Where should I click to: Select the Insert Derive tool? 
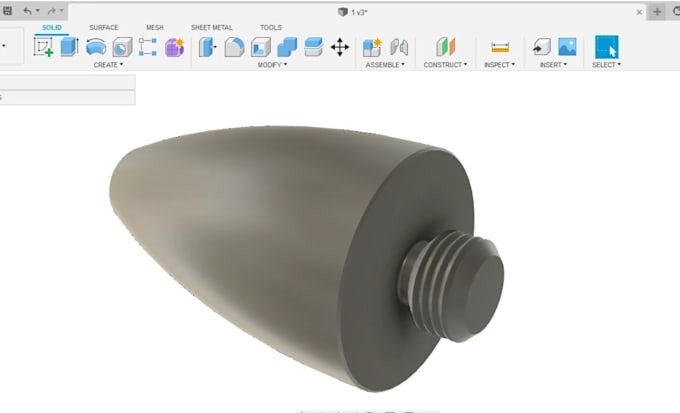(542, 47)
